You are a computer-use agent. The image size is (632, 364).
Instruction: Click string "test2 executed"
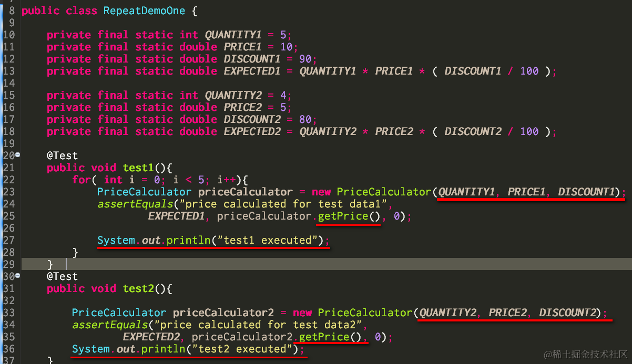(242, 349)
